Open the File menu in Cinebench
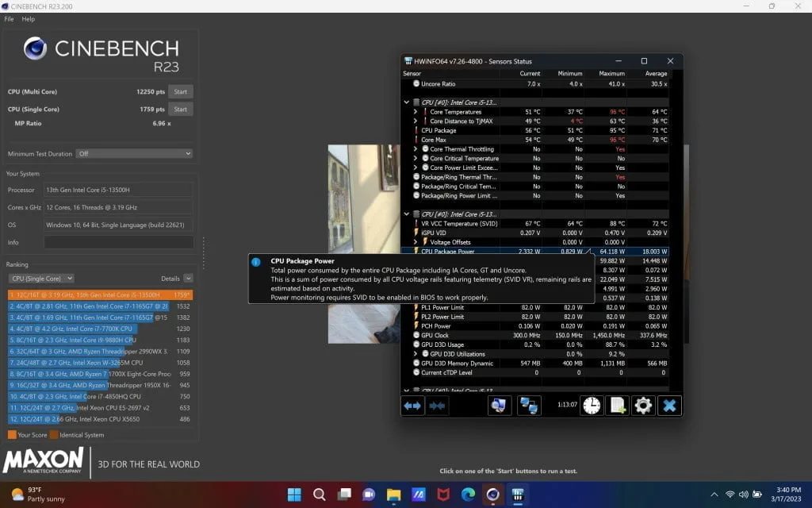This screenshot has height=508, width=812. pyautogui.click(x=9, y=19)
